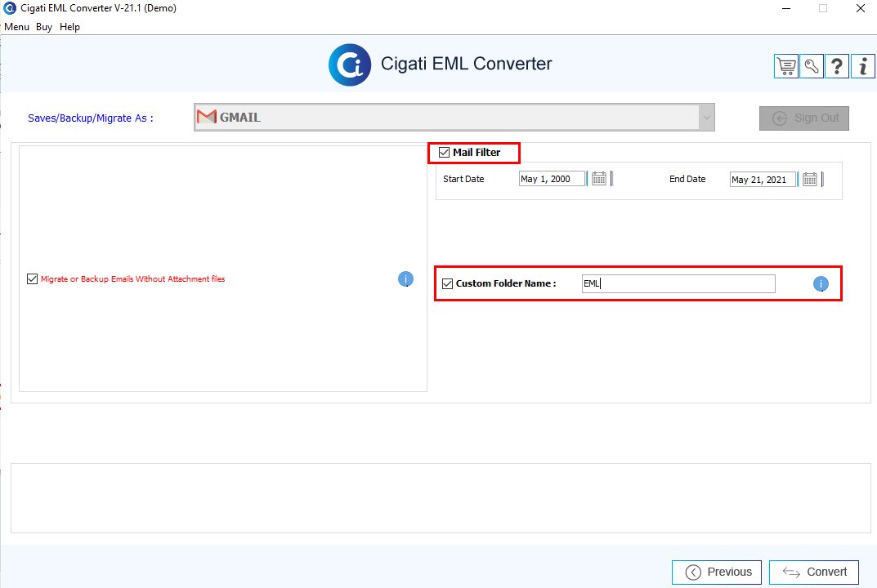The image size is (877, 588).
Task: Open the Help menu
Action: click(x=70, y=27)
